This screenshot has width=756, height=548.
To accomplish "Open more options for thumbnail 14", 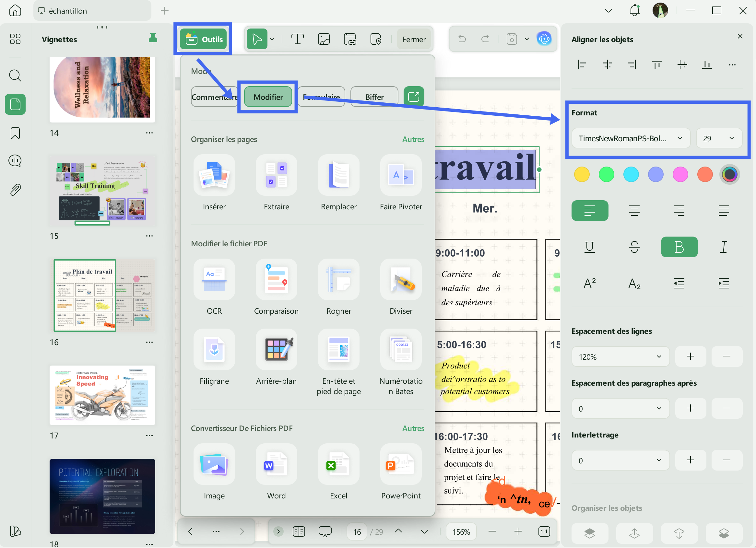I will 149,133.
